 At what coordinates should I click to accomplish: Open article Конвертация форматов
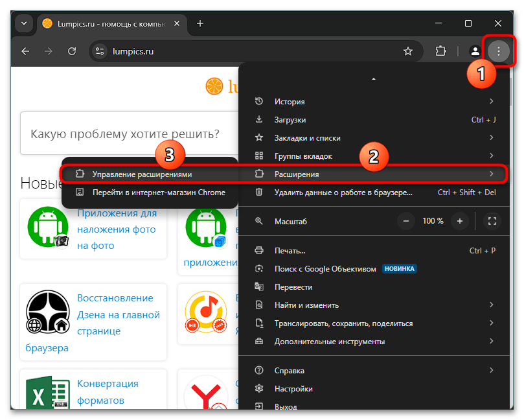[x=108, y=392]
